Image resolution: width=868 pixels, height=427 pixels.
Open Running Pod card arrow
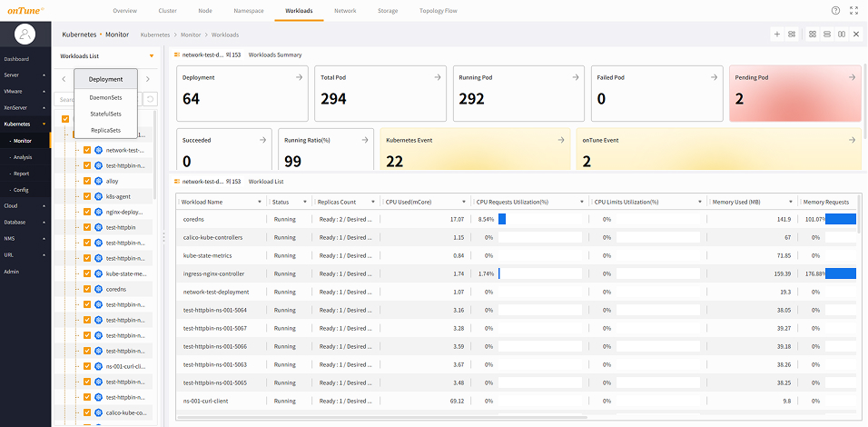576,77
